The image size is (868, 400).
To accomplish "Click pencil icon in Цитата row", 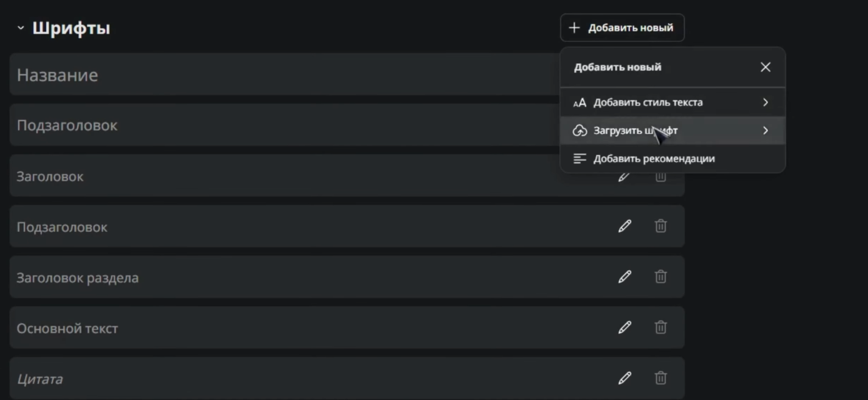I will click(624, 378).
